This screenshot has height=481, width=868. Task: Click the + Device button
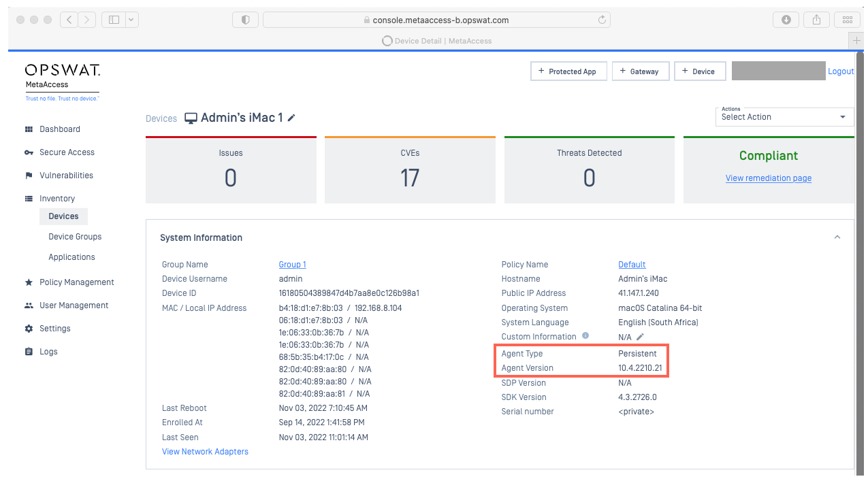[700, 71]
